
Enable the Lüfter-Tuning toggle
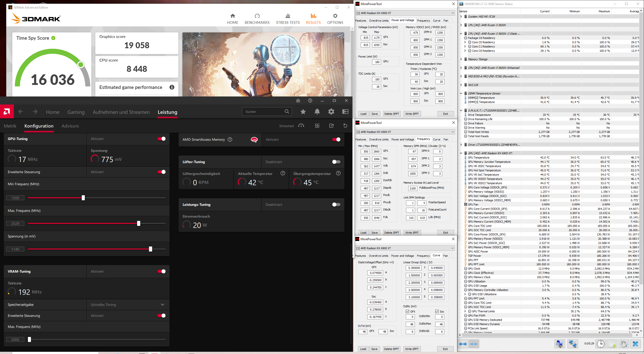(x=336, y=162)
